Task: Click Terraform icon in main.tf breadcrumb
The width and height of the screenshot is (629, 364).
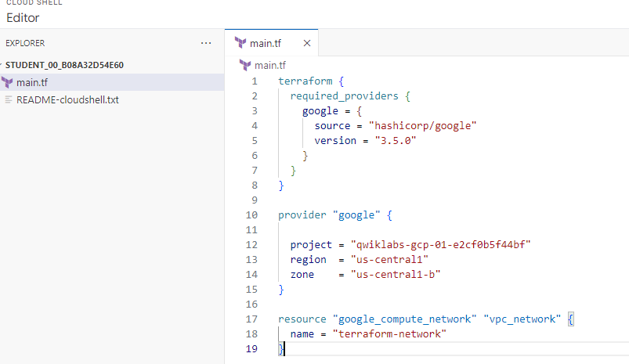Action: (244, 65)
